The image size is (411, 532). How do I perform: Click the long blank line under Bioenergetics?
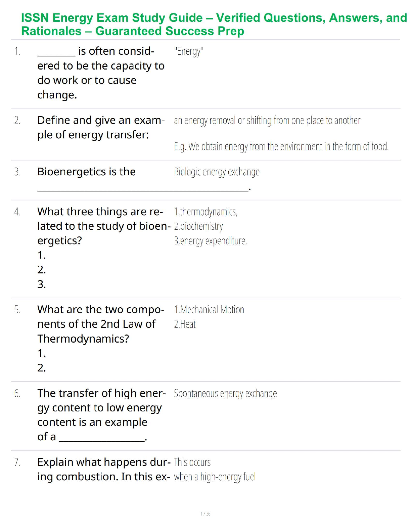(x=143, y=190)
